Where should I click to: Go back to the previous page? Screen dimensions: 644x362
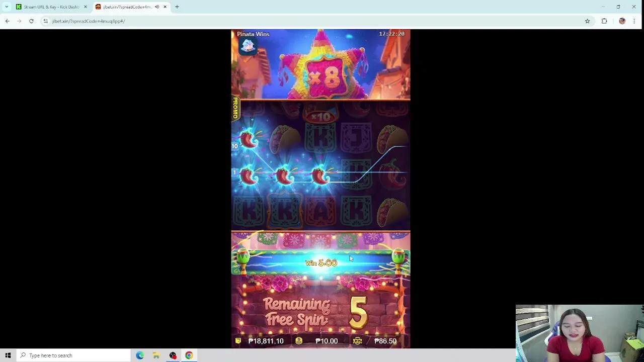(7, 21)
